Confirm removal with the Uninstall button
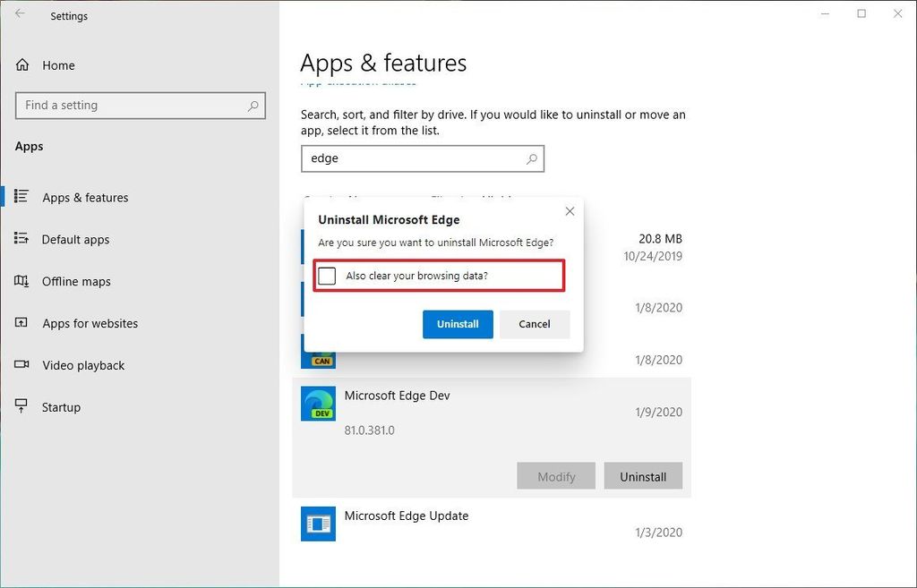 pyautogui.click(x=458, y=324)
